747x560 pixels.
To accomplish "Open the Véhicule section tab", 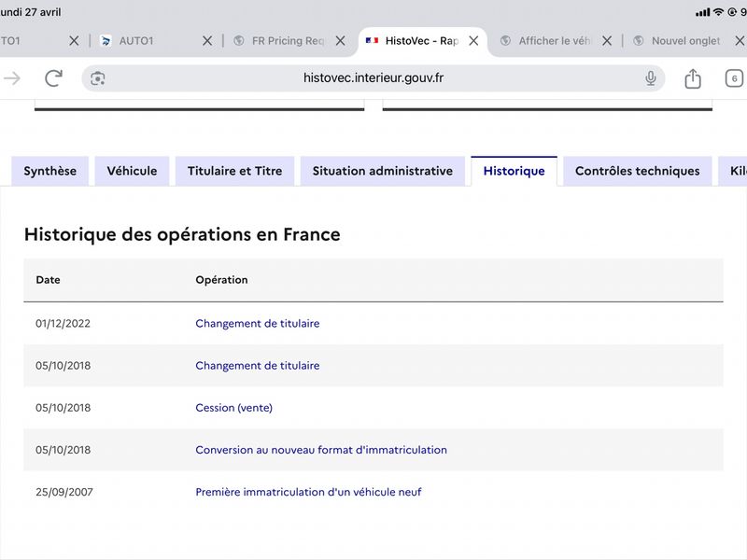I will point(132,171).
